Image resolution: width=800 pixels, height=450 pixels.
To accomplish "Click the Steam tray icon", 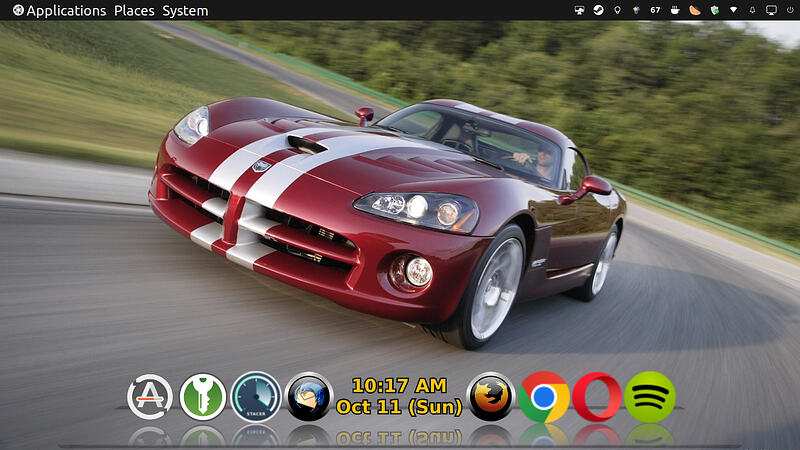I will [598, 10].
